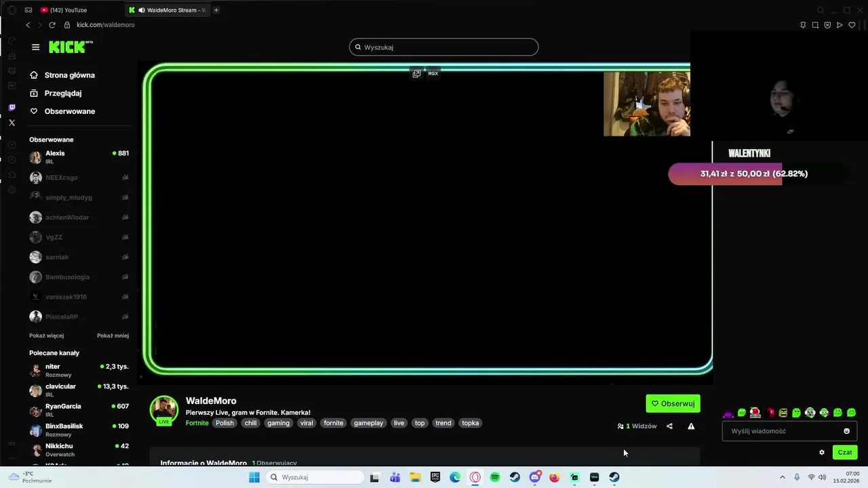Viewport: 868px width, 488px height.
Task: Click the trend tag
Action: (x=443, y=423)
